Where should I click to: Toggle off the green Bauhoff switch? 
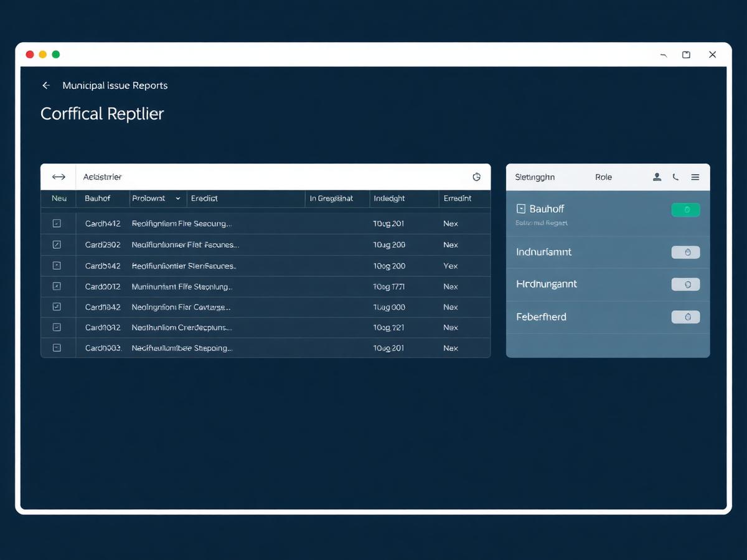tap(685, 210)
